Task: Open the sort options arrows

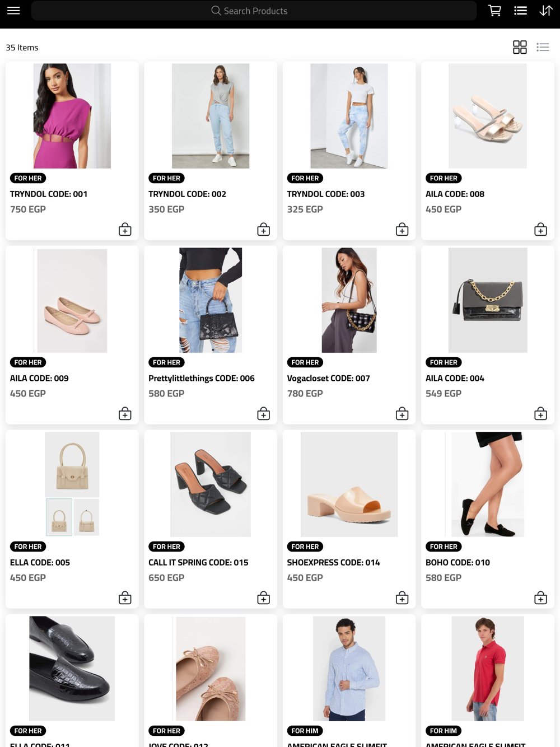Action: pos(546,11)
